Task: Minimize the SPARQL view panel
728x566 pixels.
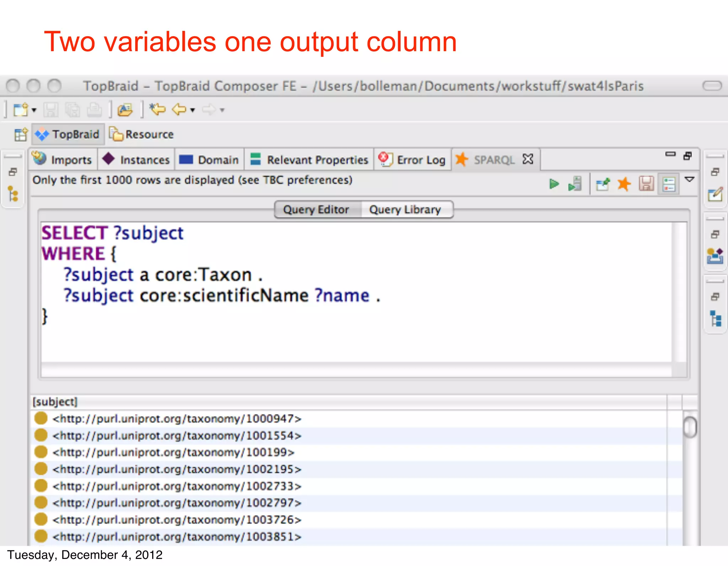Action: (670, 154)
